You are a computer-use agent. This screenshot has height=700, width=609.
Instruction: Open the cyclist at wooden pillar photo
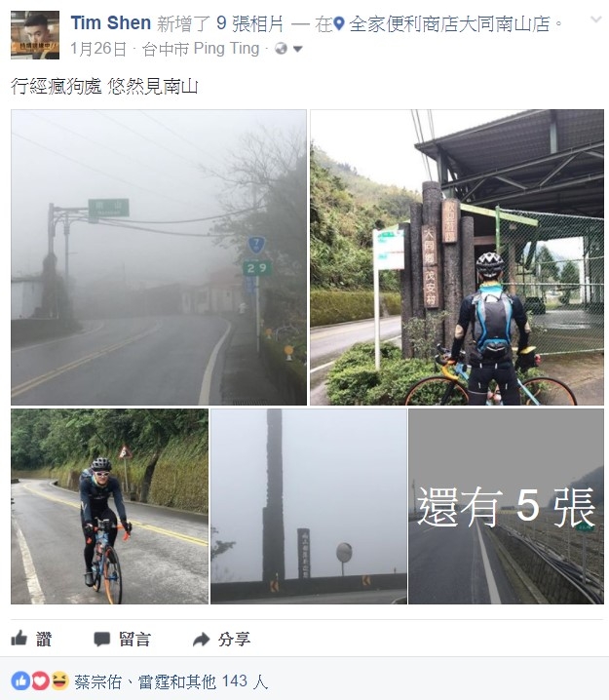point(457,257)
